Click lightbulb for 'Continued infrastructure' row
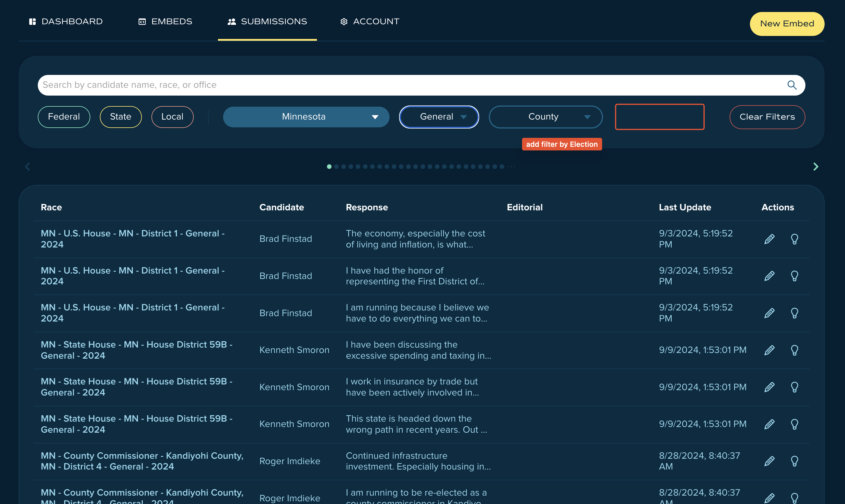The width and height of the screenshot is (845, 504). click(794, 461)
